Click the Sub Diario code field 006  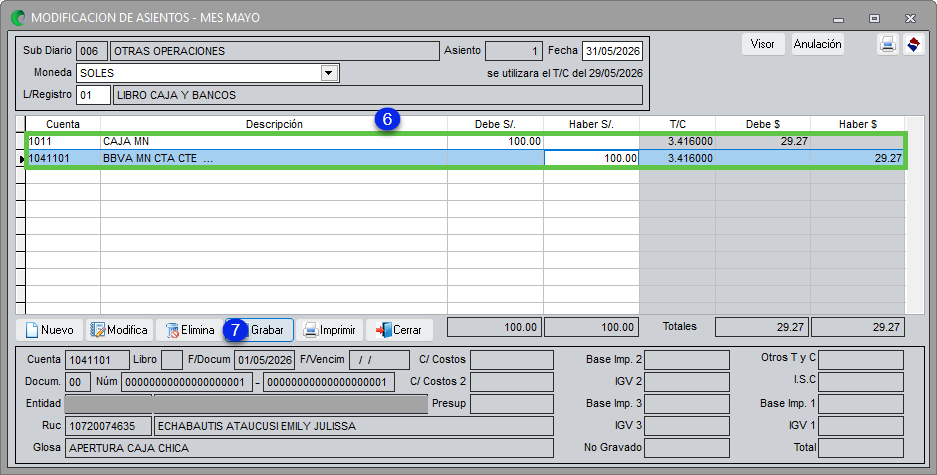coord(92,51)
